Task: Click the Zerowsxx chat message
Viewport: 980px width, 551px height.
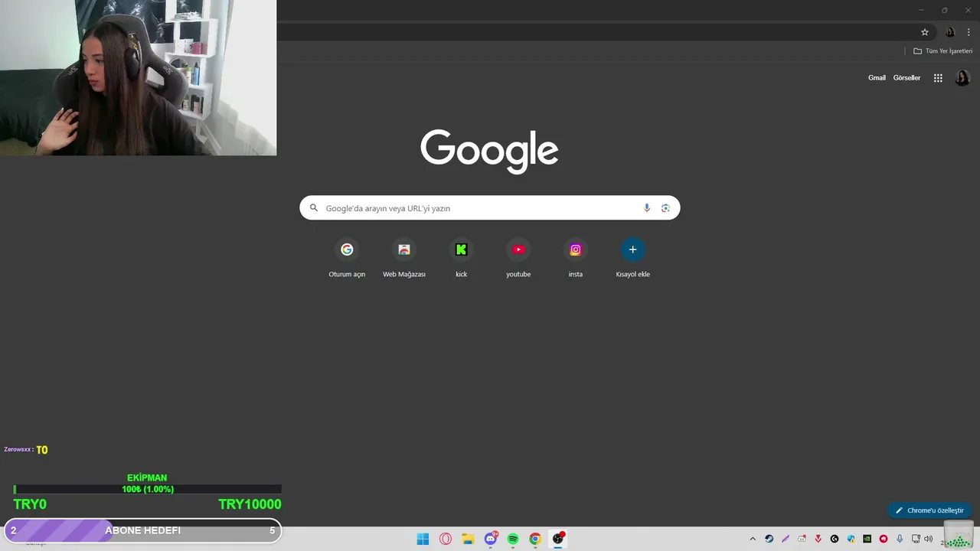Action: 26,450
